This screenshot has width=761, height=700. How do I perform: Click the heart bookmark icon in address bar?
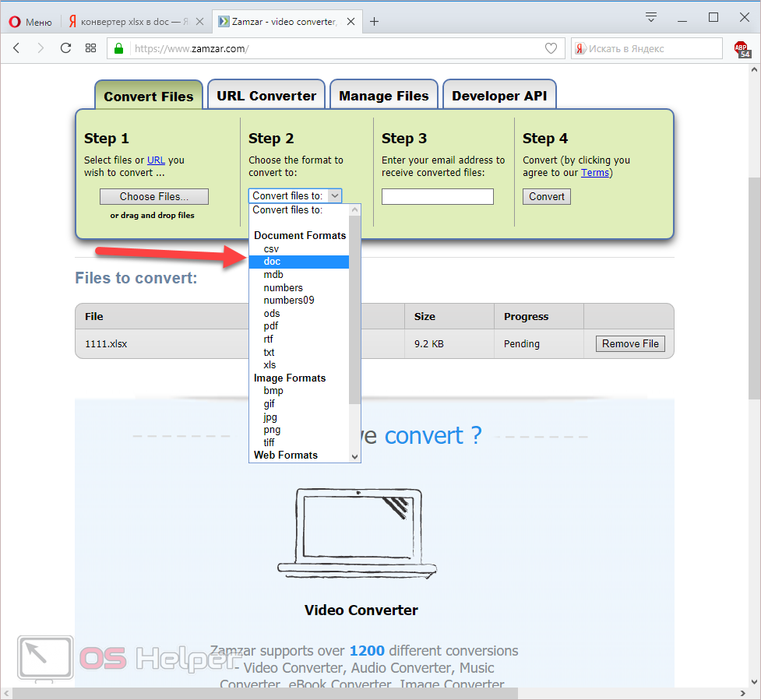(551, 48)
